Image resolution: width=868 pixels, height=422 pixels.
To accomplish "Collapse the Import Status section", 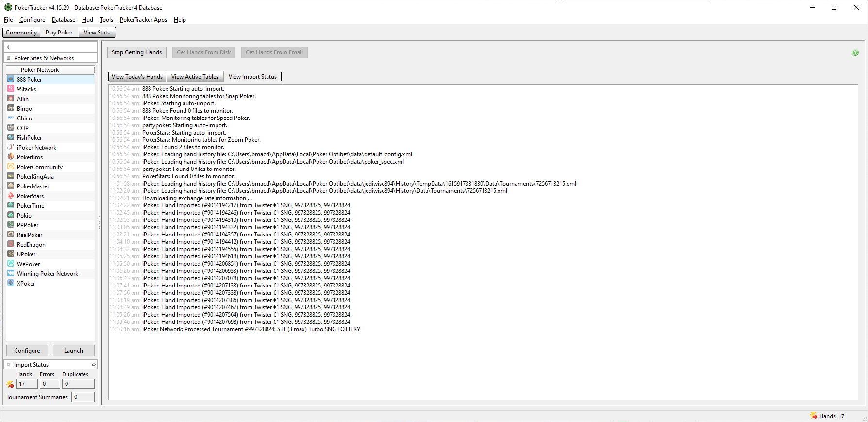I will tap(8, 365).
